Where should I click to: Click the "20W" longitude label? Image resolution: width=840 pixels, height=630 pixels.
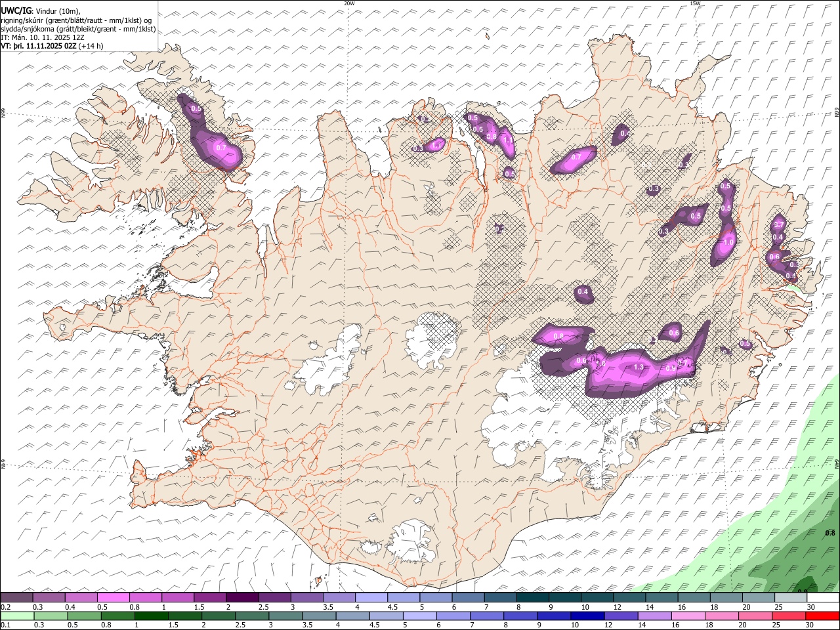pos(350,3)
